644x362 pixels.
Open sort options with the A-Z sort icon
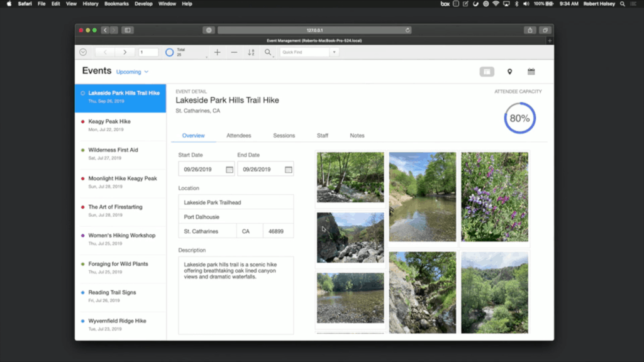(x=250, y=52)
